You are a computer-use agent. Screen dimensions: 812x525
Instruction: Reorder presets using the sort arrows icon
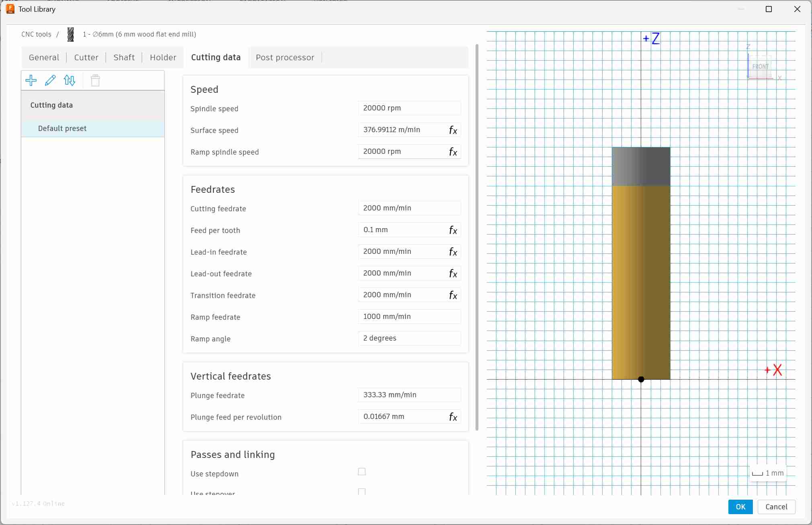tap(70, 80)
